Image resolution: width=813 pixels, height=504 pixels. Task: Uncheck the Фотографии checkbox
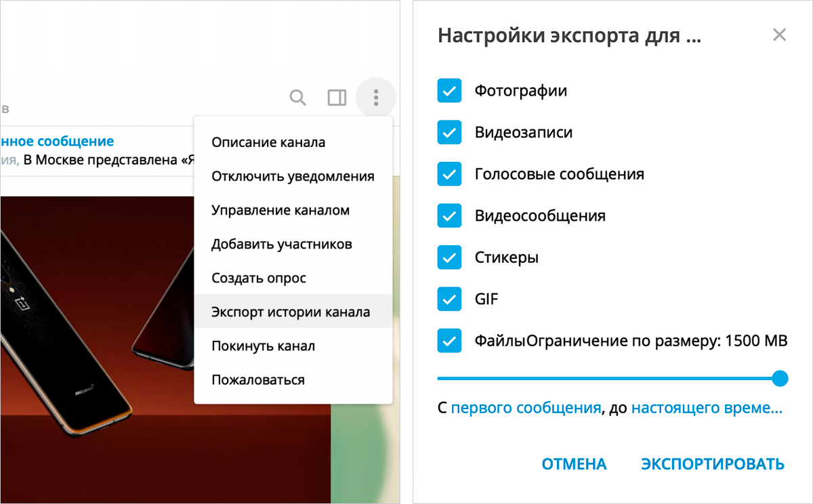pyautogui.click(x=449, y=90)
